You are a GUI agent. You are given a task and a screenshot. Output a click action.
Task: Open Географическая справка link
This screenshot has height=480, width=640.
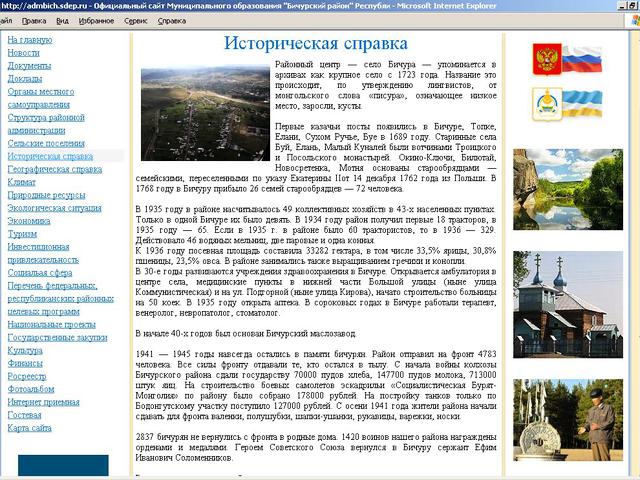coord(55,169)
